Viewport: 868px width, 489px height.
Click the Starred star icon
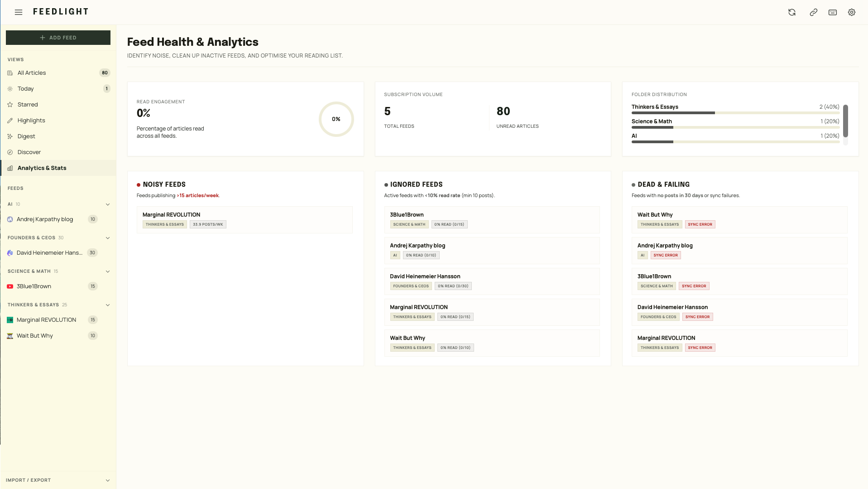click(x=10, y=105)
